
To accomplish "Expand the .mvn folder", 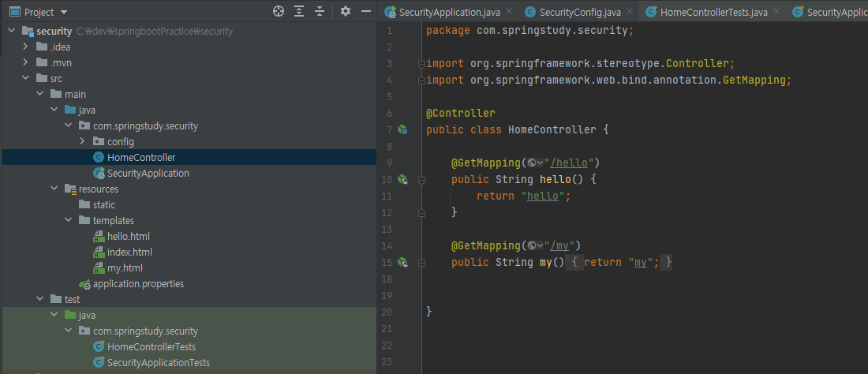I will 25,62.
